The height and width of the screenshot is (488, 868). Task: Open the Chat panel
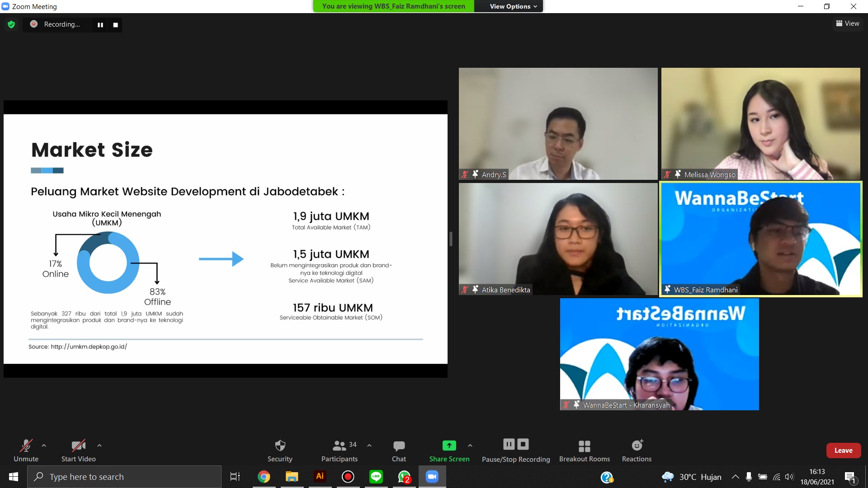click(x=399, y=446)
